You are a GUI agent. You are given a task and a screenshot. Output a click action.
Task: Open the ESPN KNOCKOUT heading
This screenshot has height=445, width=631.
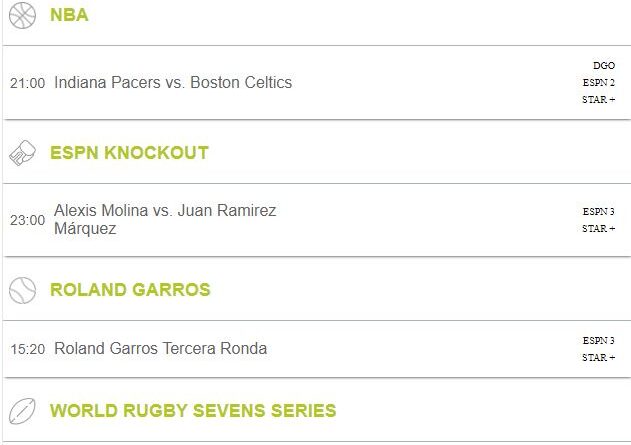tap(129, 153)
